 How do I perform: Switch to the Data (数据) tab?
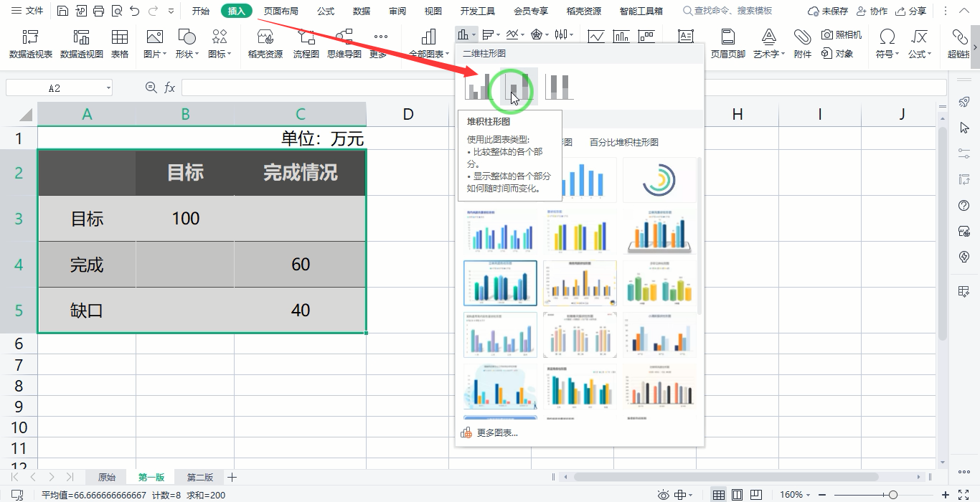362,11
